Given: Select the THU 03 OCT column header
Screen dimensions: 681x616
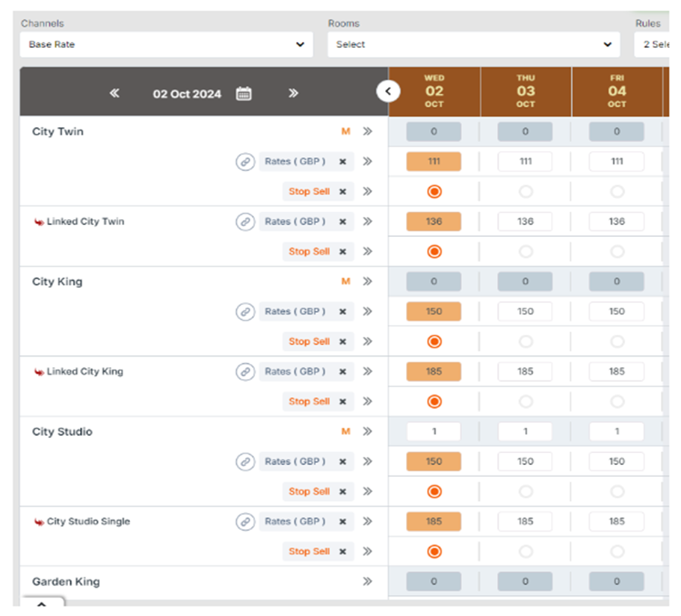Looking at the screenshot, I should point(526,91).
